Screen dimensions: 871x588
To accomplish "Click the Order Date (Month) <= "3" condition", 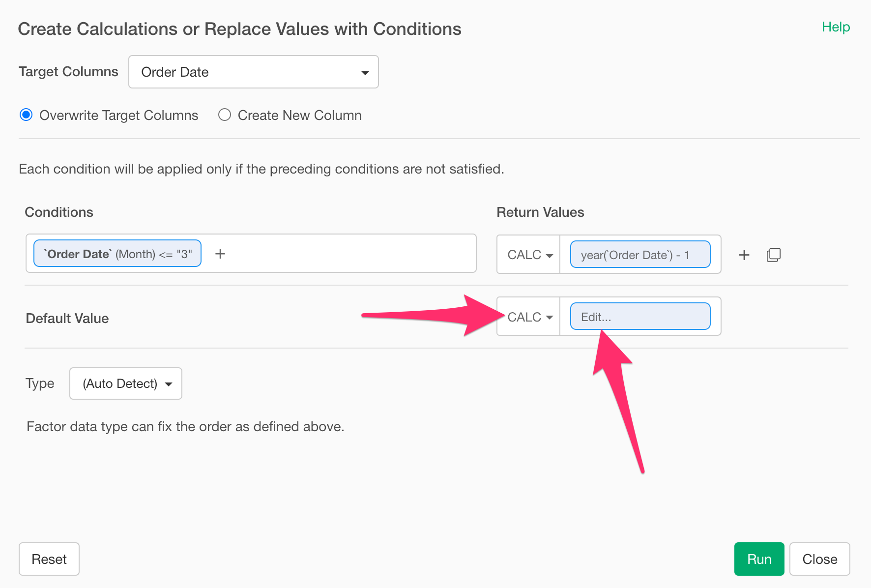I will point(117,254).
